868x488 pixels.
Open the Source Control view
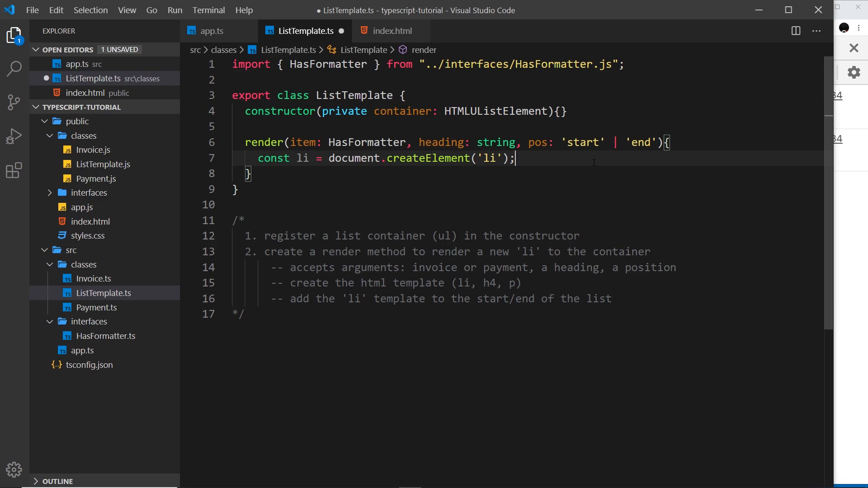click(x=14, y=102)
